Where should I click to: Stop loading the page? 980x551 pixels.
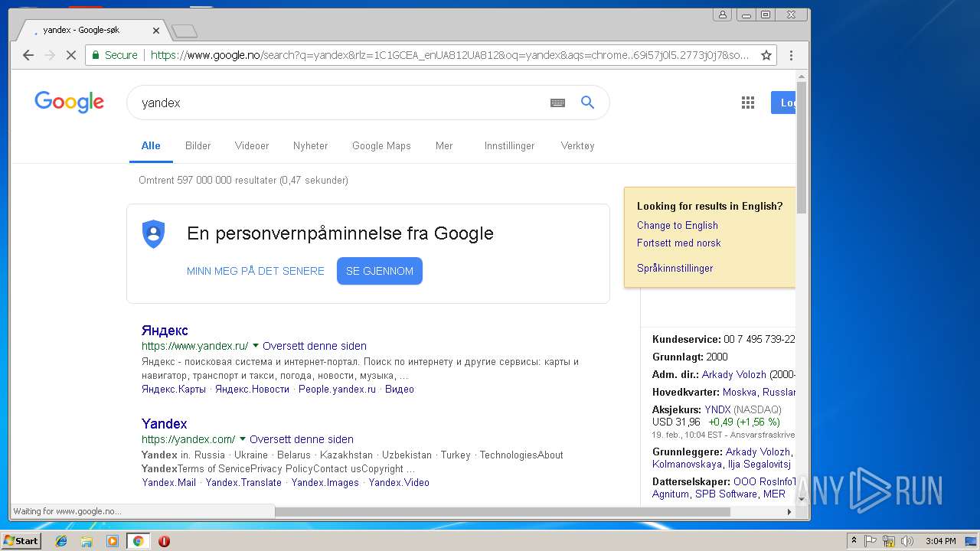click(x=70, y=55)
